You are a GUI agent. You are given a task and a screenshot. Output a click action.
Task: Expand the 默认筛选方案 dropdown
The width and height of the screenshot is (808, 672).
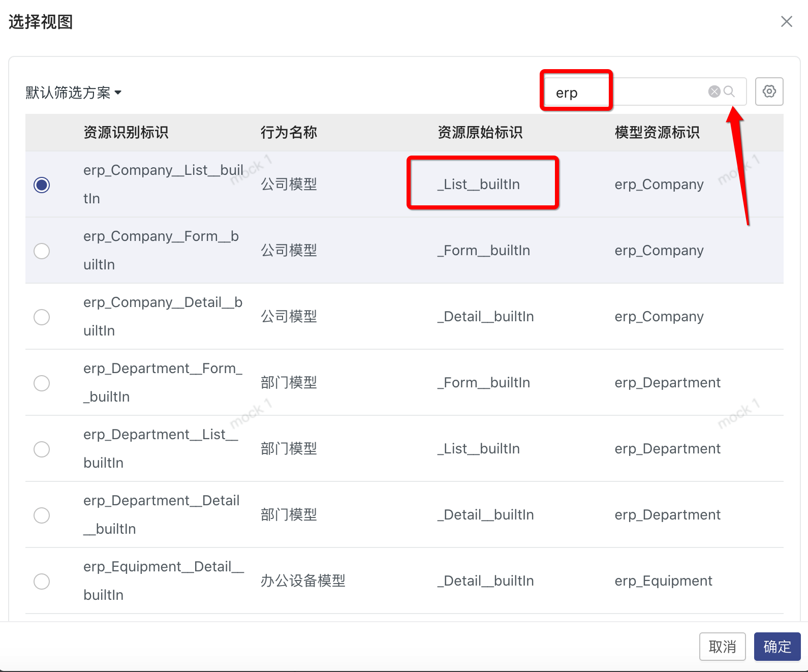[74, 93]
